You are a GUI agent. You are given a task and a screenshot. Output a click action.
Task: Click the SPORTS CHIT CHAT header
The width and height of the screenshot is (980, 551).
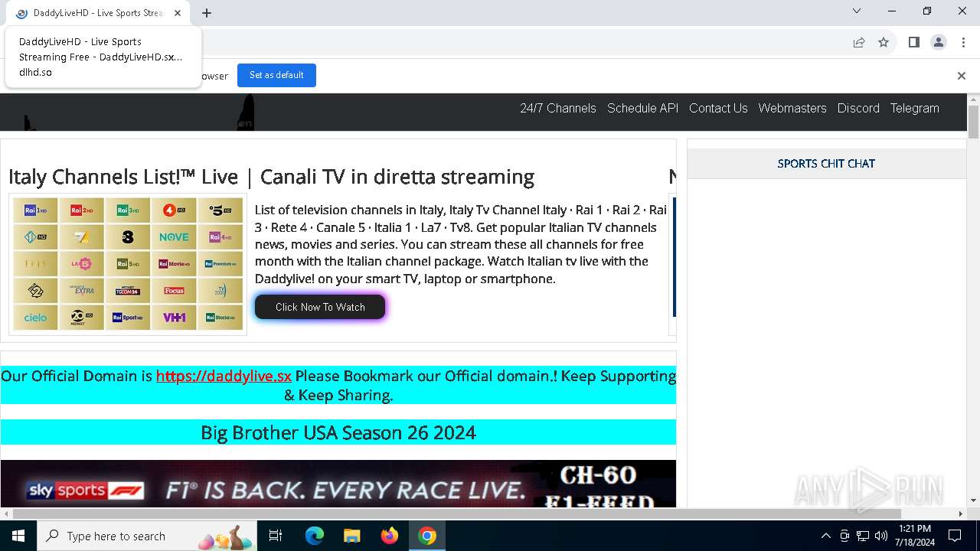click(x=826, y=163)
